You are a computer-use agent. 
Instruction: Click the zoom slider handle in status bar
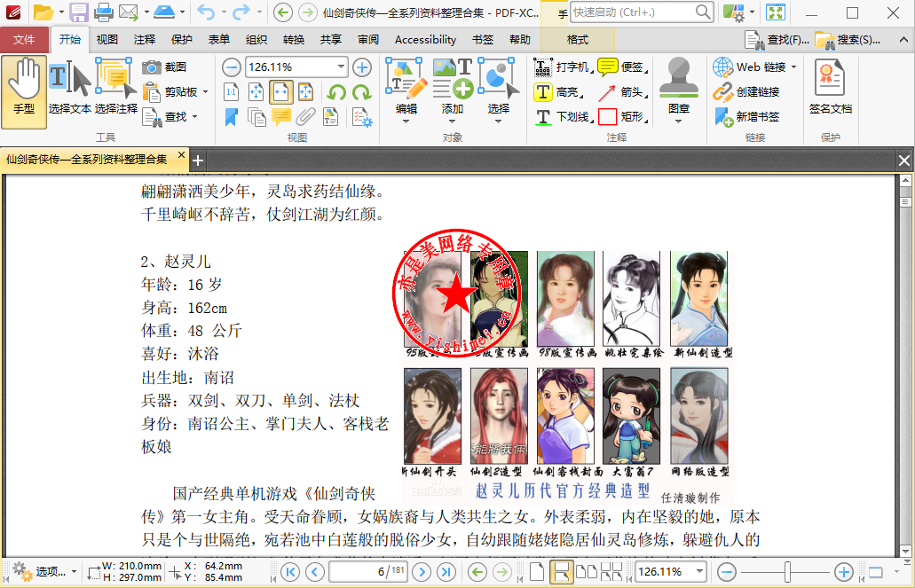point(788,572)
